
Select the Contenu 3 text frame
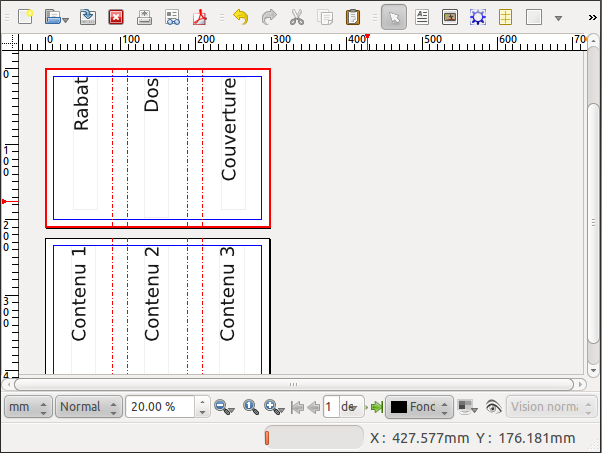pyautogui.click(x=232, y=310)
